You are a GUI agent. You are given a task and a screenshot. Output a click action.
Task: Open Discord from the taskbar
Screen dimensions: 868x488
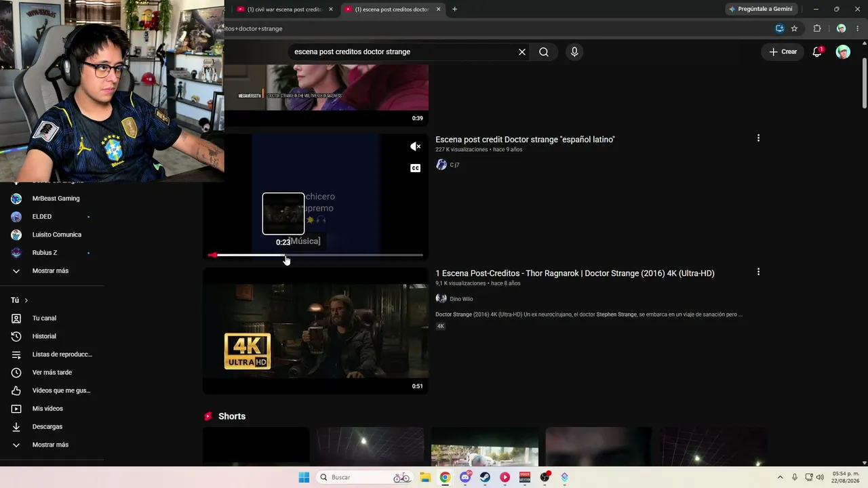click(x=465, y=477)
